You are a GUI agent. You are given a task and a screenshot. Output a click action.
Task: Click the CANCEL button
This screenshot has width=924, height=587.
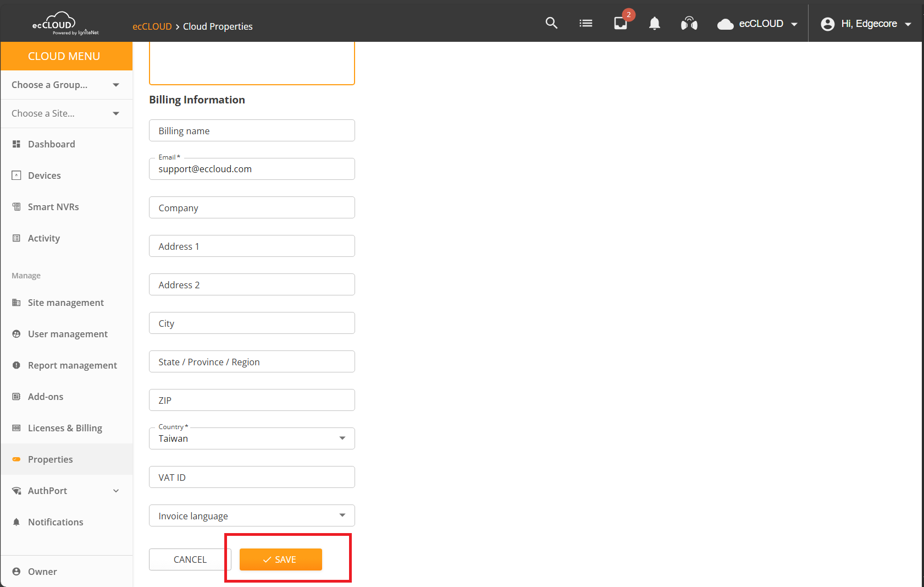click(x=190, y=559)
